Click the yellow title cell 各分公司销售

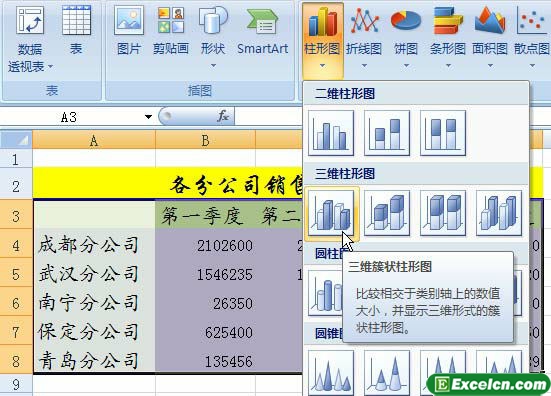click(x=168, y=184)
